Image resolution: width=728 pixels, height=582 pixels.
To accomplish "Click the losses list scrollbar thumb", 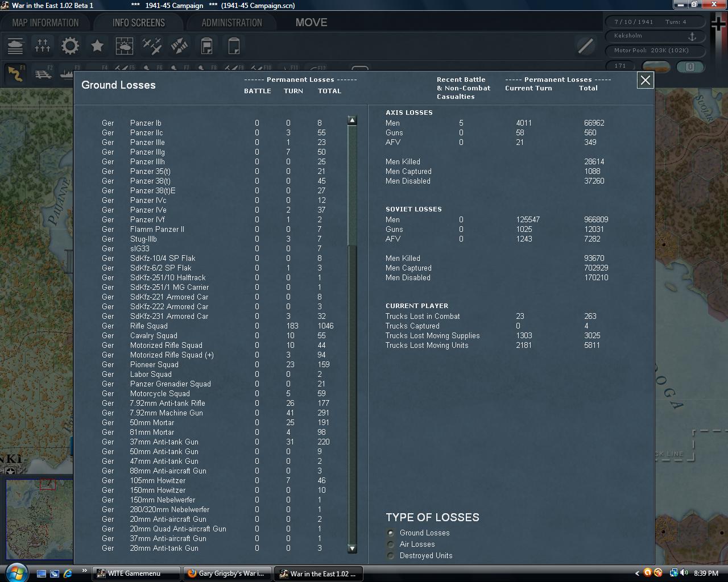I will 352,186.
